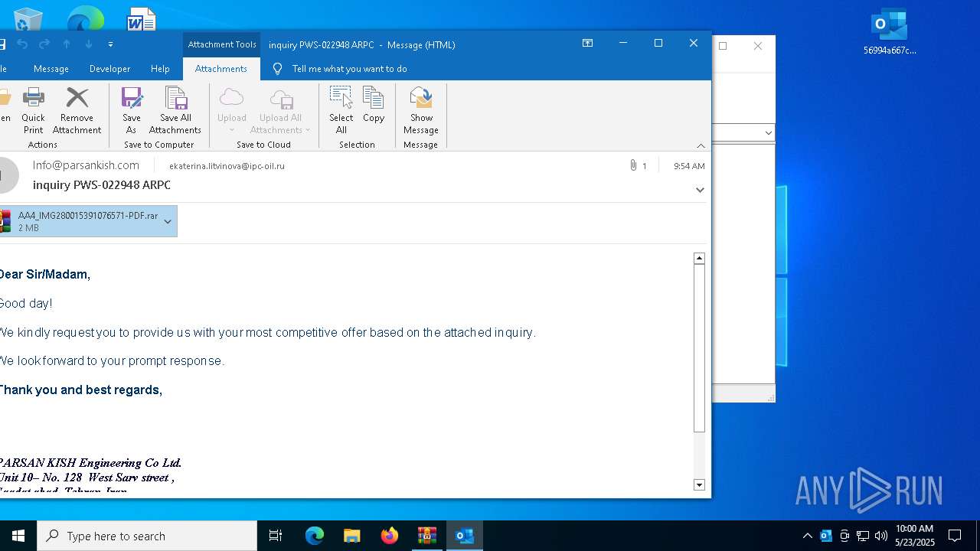Click the Attachment Tools contextual tab label
Viewport: 980px width, 551px height.
coord(222,44)
